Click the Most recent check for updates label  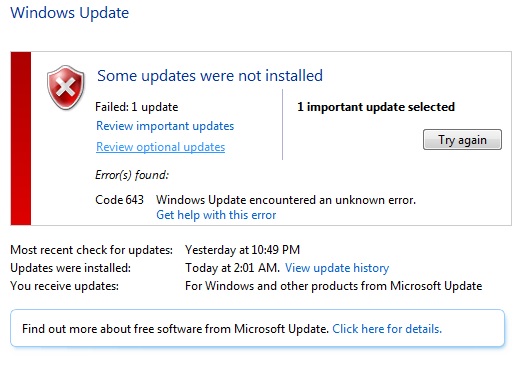click(x=92, y=250)
